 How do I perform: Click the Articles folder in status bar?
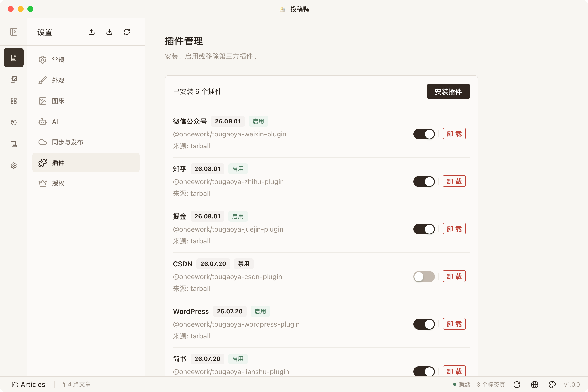[x=28, y=384]
